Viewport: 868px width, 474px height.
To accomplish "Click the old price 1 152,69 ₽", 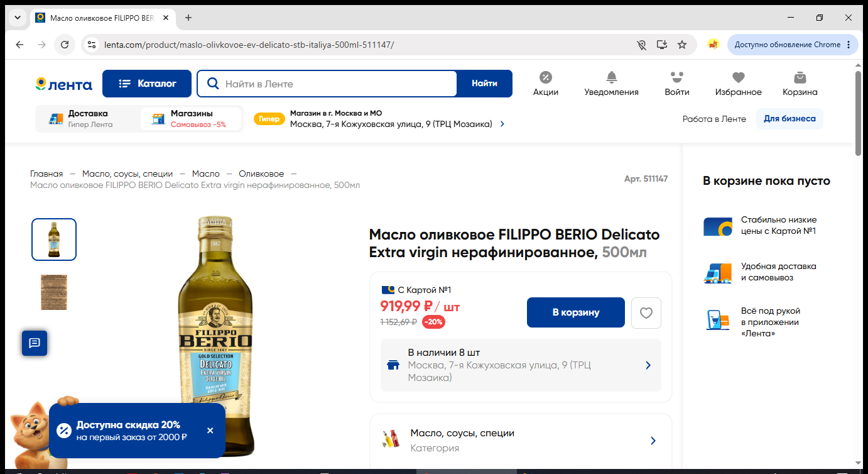I will click(x=399, y=322).
